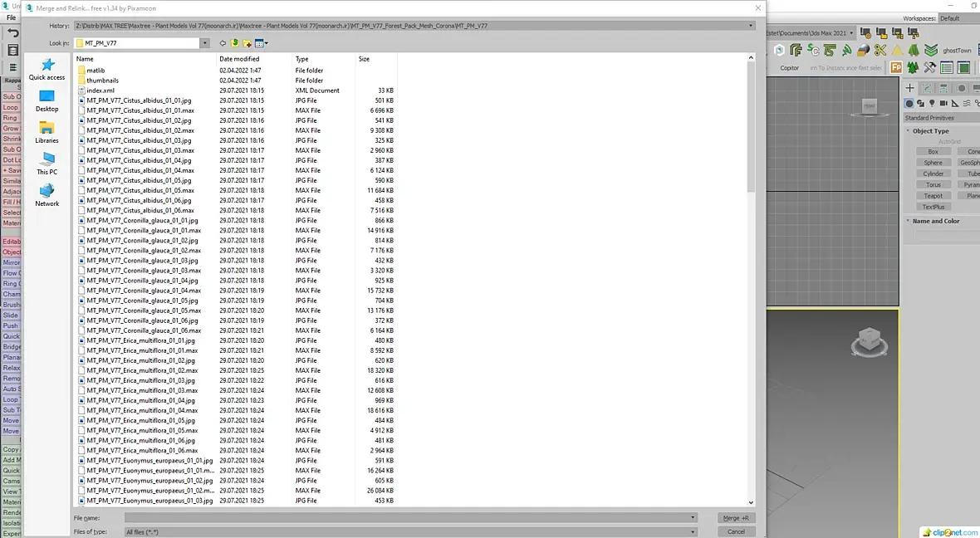Select the Space Warps category icon
This screenshot has height=538, width=980.
point(967,103)
